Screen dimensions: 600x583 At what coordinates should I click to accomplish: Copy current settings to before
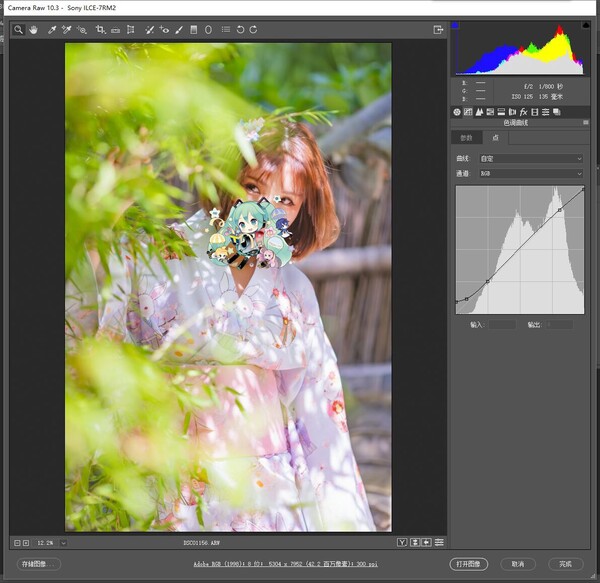point(427,542)
